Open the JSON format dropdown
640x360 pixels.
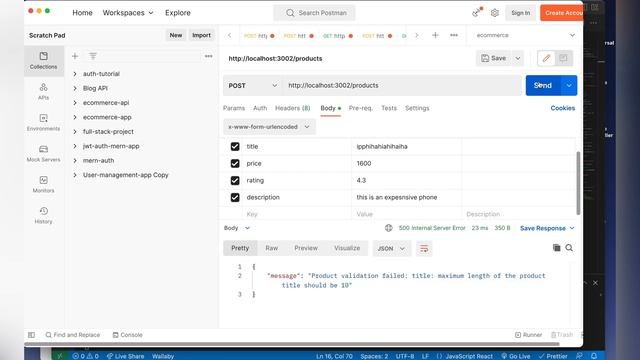(x=391, y=248)
